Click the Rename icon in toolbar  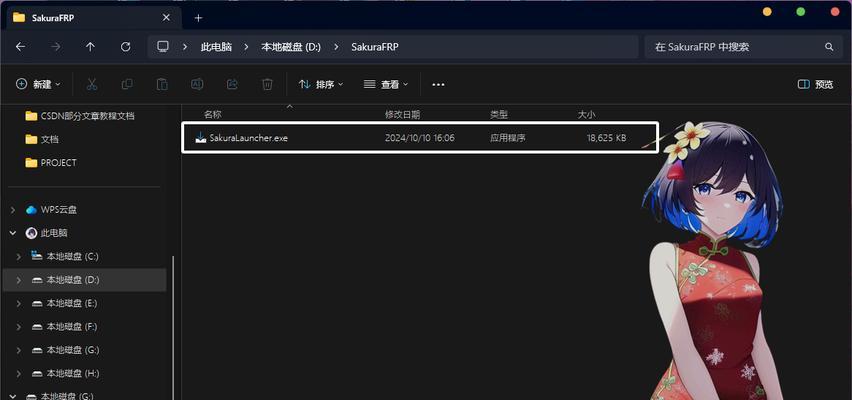tap(197, 84)
